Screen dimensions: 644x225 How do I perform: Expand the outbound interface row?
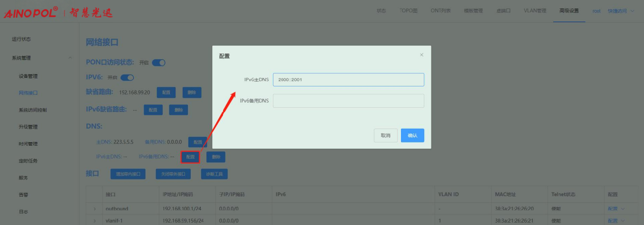95,209
